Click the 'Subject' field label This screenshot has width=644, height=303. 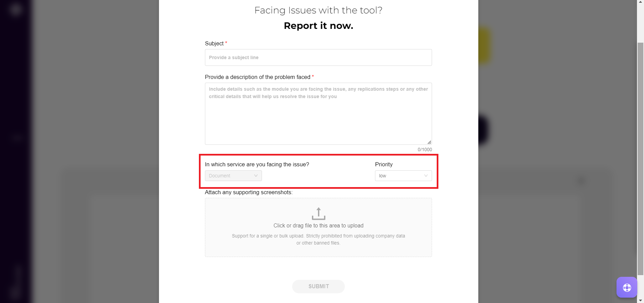pyautogui.click(x=214, y=44)
